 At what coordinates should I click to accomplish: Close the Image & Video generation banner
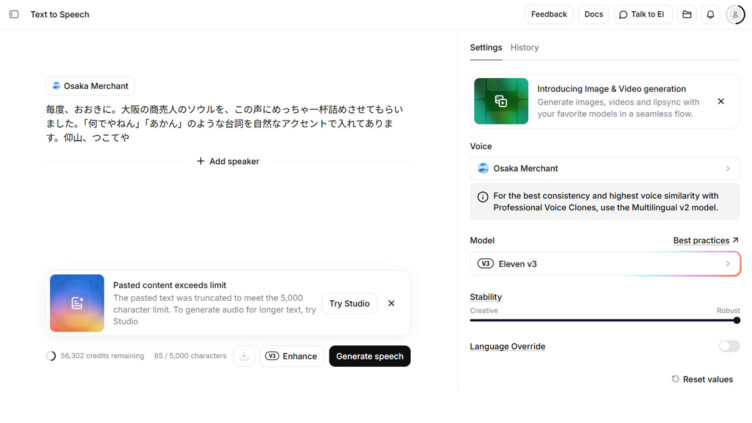click(720, 101)
